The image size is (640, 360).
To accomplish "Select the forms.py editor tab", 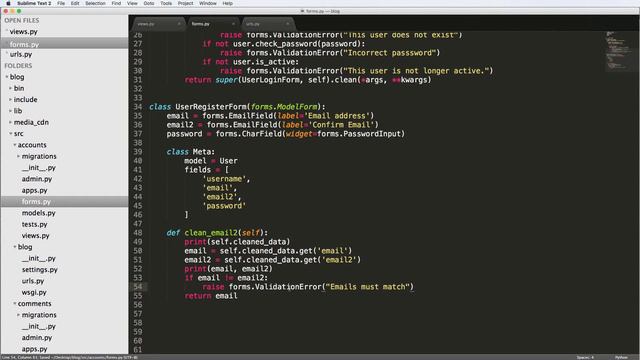I will (212, 24).
